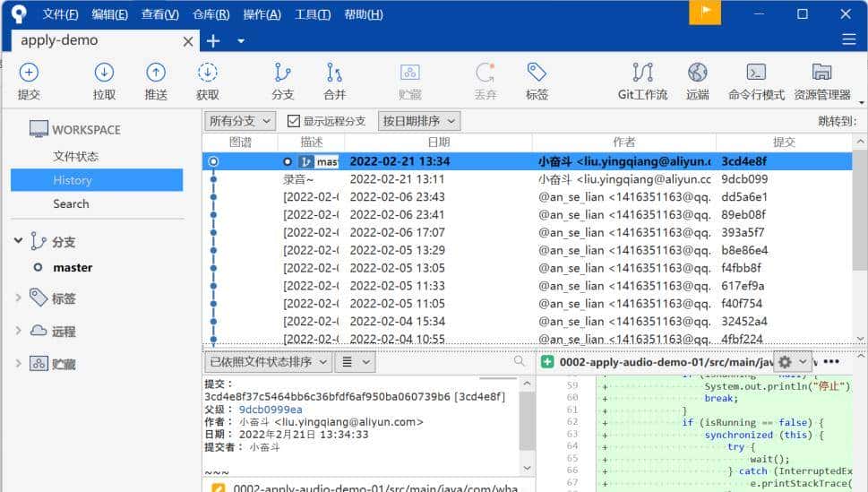Click the SourceTree logo icon
The image size is (868, 492).
[19, 13]
